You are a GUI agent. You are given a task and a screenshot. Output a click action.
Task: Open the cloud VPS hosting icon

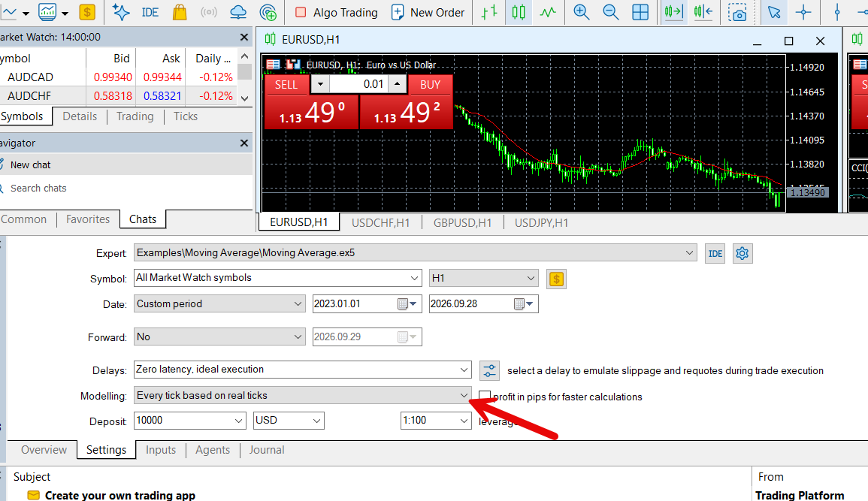tap(238, 12)
